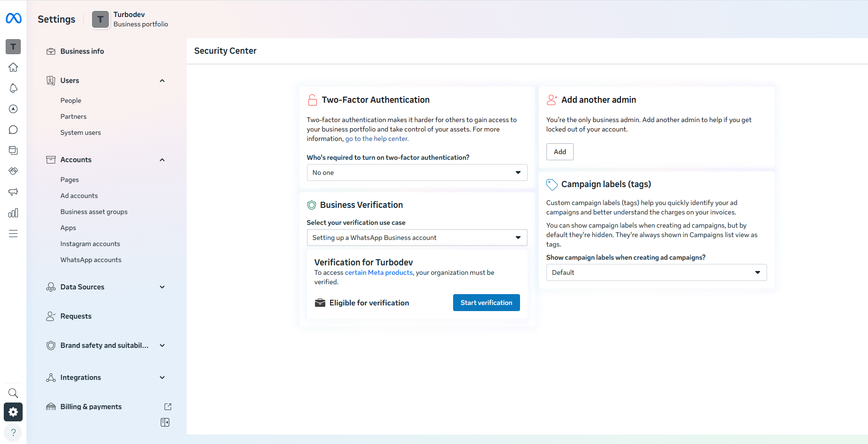Open All tools hamburger menu icon

13,233
